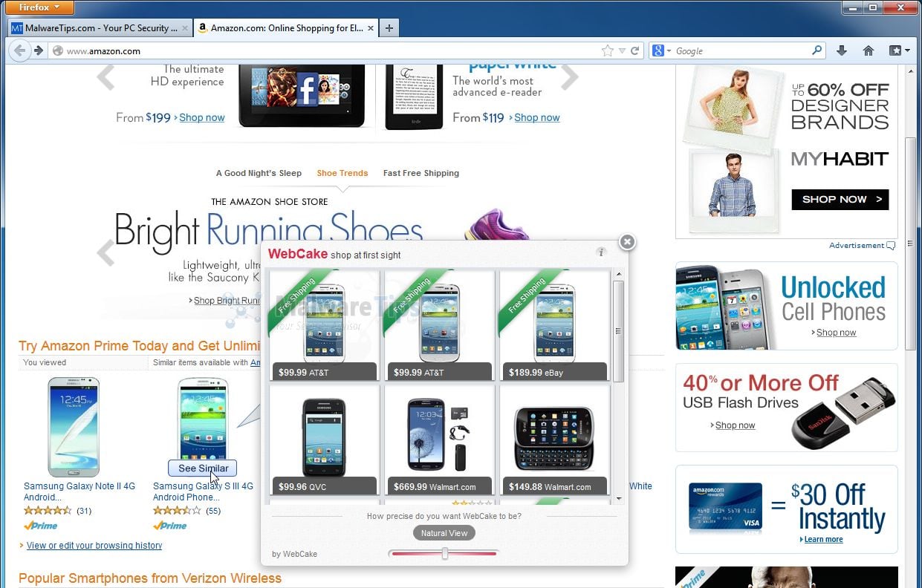The height and width of the screenshot is (588, 922).
Task: Click the Advertisement feedback speech icon
Action: [891, 246]
